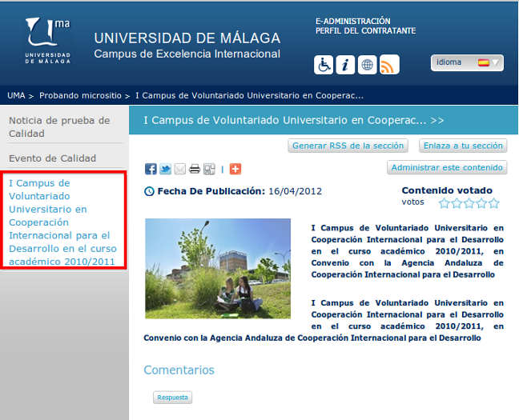The width and height of the screenshot is (519, 420).
Task: Click the globe web icon in header
Action: coord(367,65)
